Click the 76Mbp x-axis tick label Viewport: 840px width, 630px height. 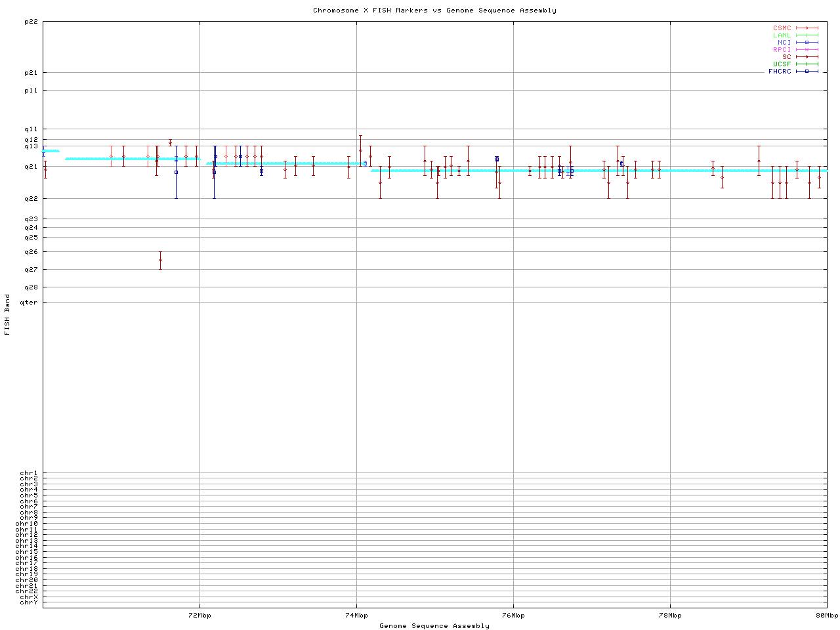513,616
